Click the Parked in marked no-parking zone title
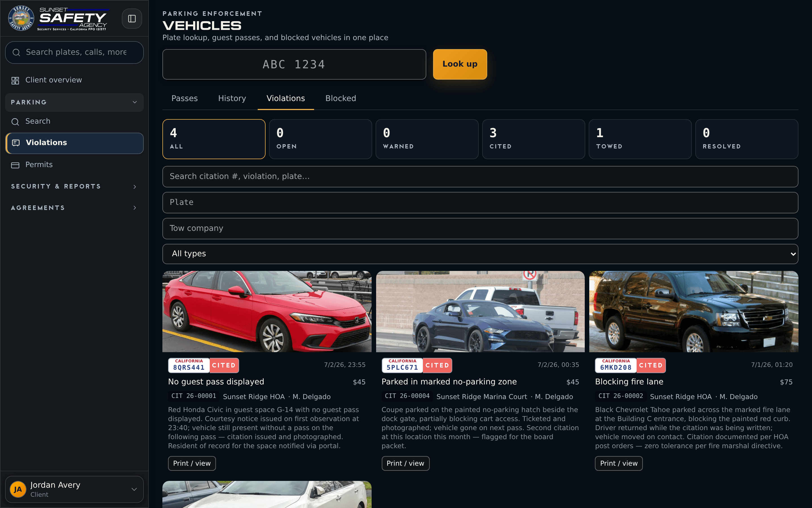The image size is (812, 508). pyautogui.click(x=449, y=382)
